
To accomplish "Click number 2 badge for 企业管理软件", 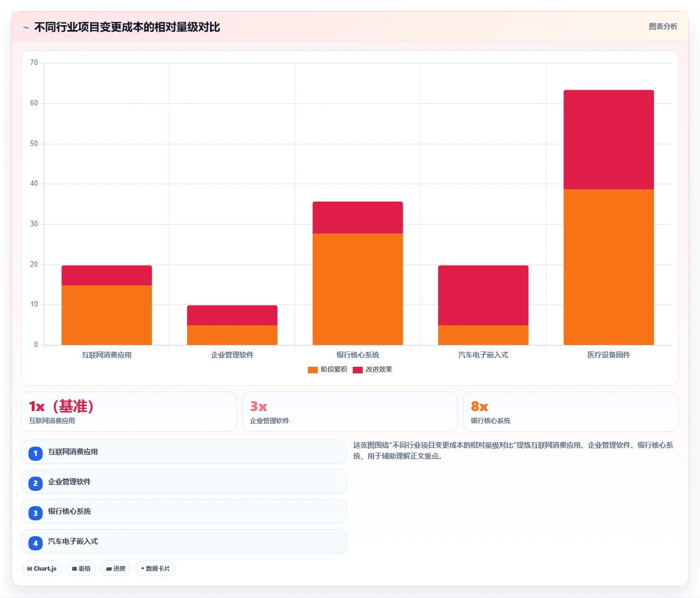I will point(36,483).
